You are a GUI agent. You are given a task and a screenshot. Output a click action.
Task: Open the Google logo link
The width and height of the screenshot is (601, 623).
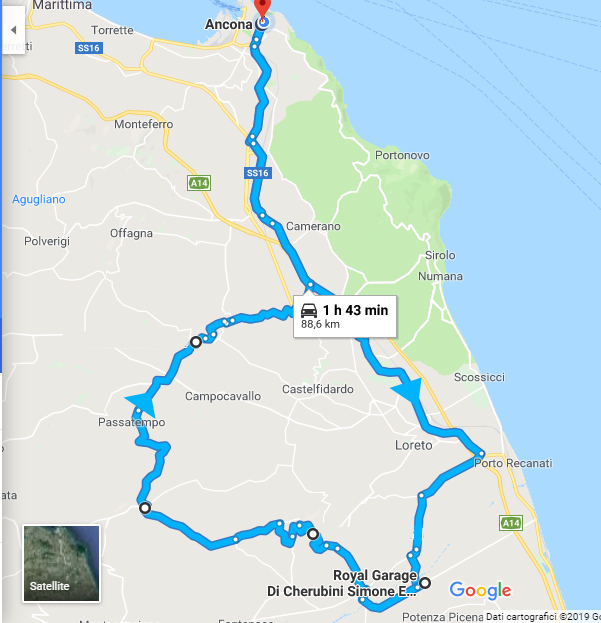tap(480, 590)
